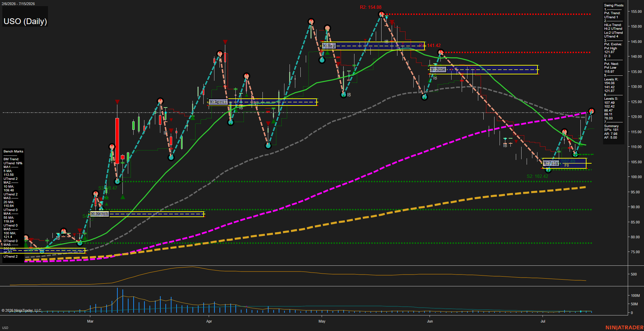644x331 pixels.
Task: Click swing pivot high marker at R2 154.08
Action: [382, 14]
